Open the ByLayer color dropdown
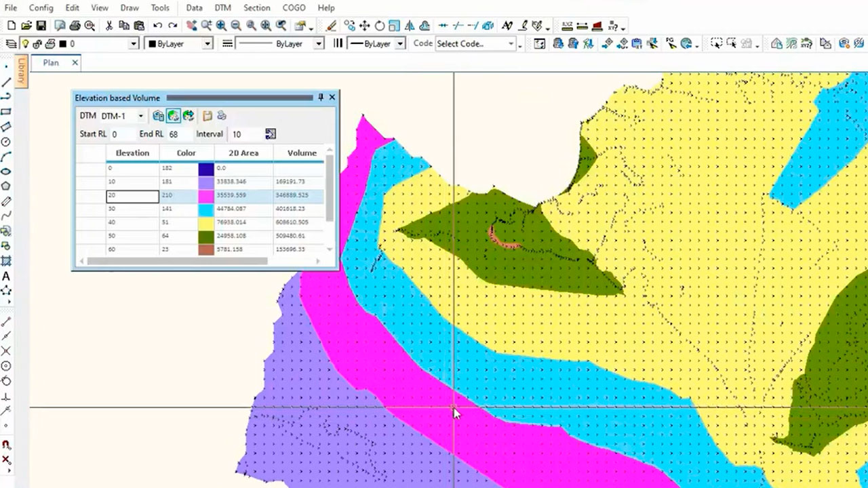The image size is (868, 488). 207,43
